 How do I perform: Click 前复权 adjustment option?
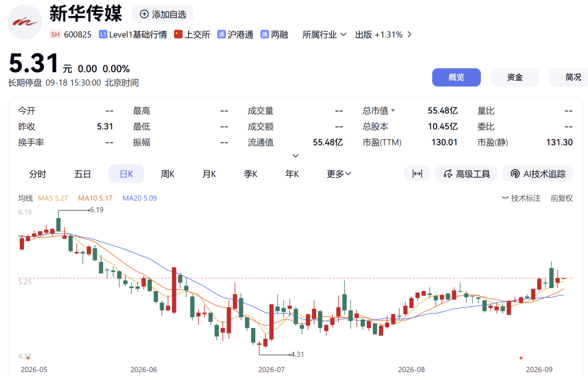561,198
